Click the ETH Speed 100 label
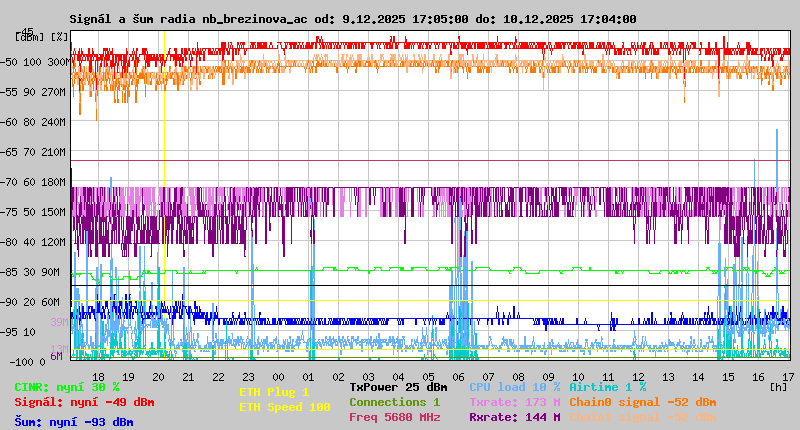Viewport: 800px width, 430px height. click(x=284, y=407)
